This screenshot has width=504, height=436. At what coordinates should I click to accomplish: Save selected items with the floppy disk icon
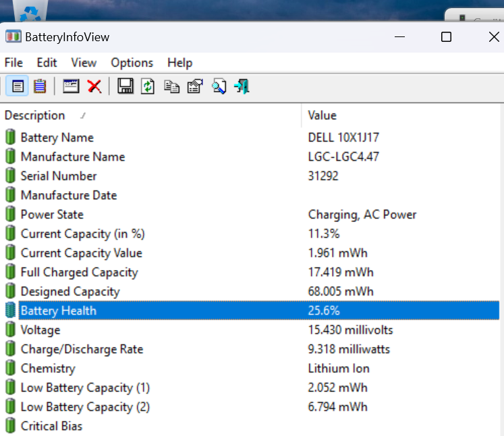coord(125,86)
